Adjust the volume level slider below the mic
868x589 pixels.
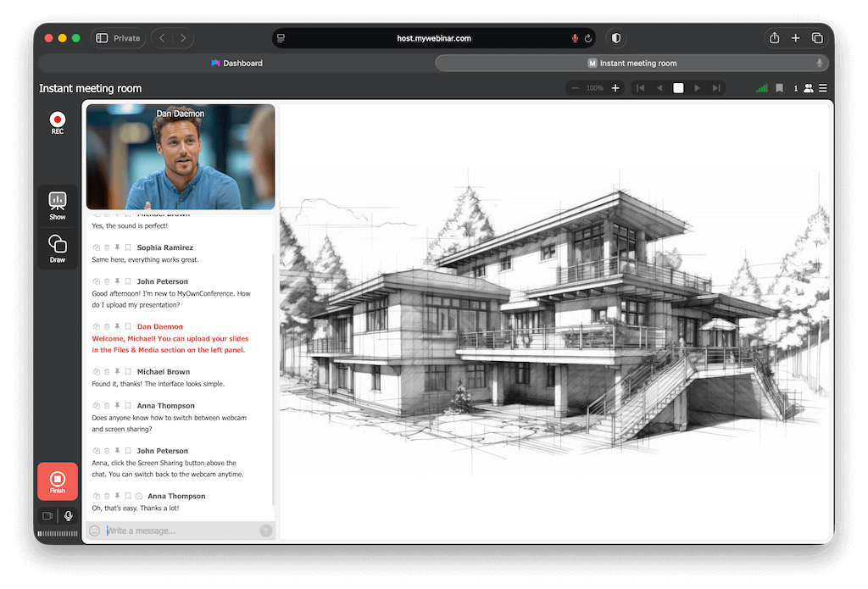coord(57,534)
